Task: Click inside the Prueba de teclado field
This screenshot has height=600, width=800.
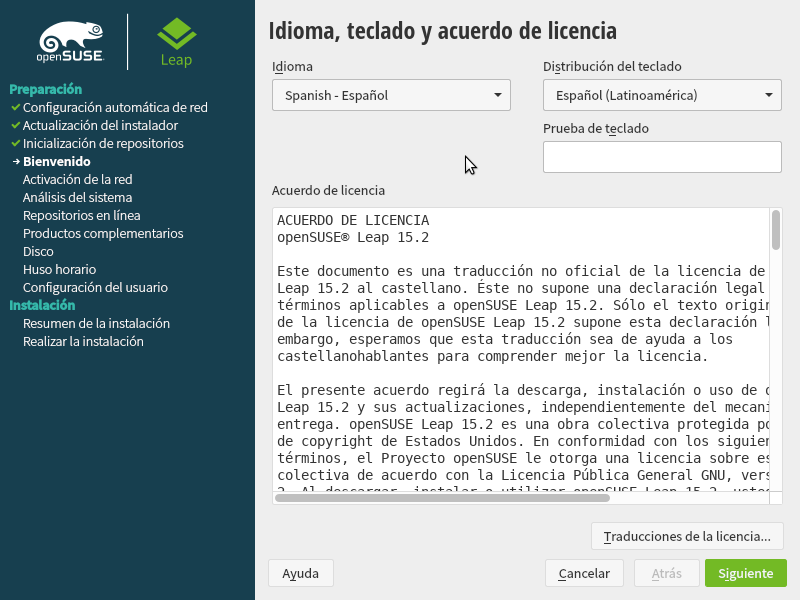Action: tap(662, 157)
